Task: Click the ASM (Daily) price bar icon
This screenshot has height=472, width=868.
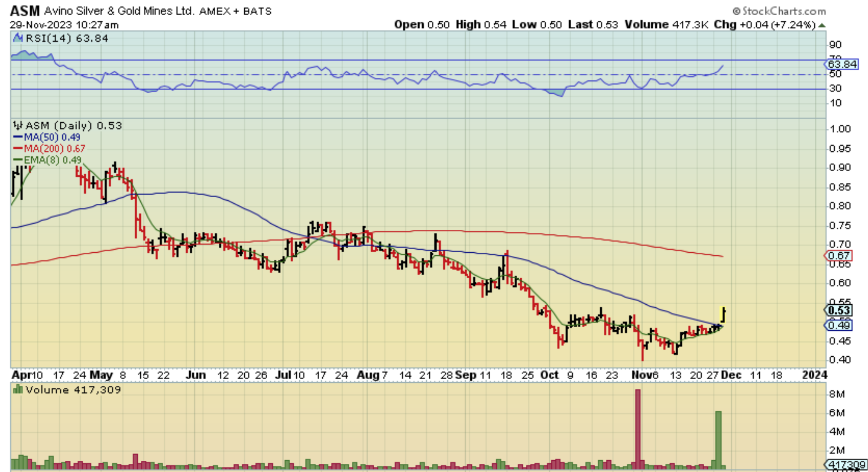Action: tap(18, 126)
